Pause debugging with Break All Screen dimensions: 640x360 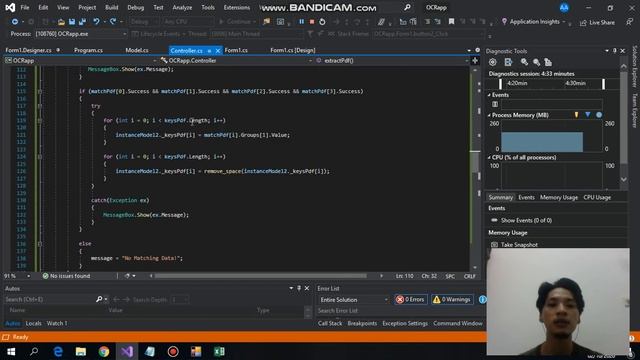pyautogui.click(x=301, y=22)
